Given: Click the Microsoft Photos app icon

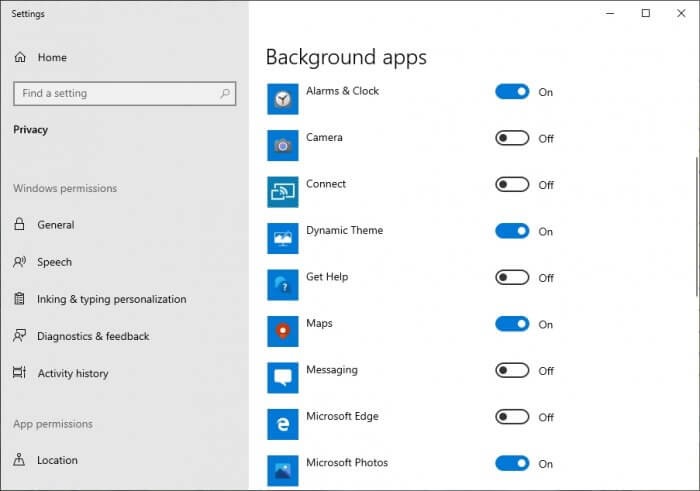Looking at the screenshot, I should (283, 470).
